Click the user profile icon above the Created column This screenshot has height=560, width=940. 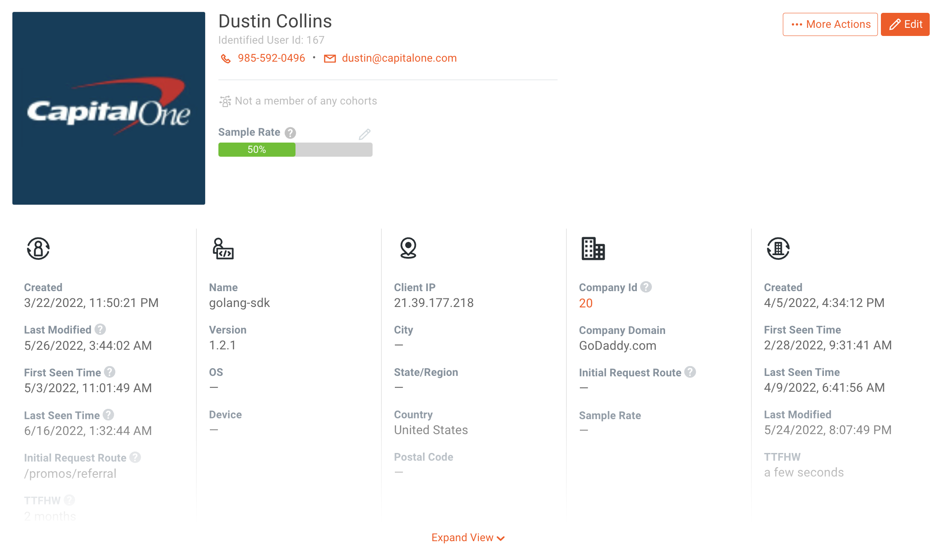click(x=37, y=249)
